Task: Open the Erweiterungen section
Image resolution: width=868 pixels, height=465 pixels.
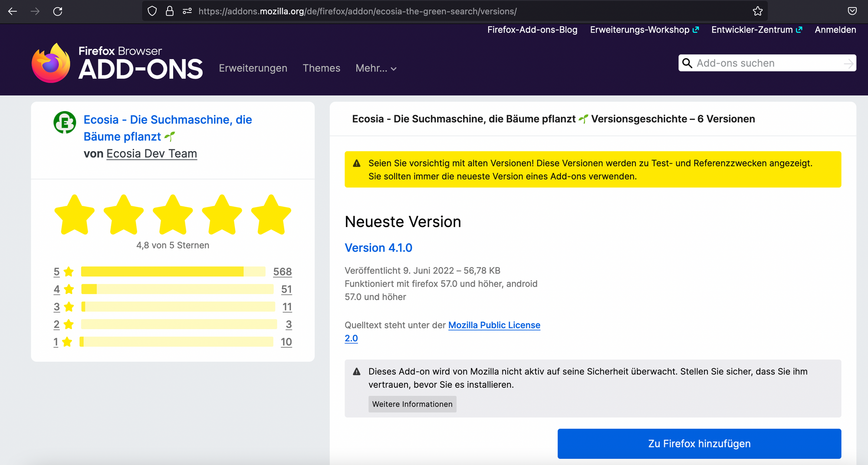Action: click(x=253, y=68)
